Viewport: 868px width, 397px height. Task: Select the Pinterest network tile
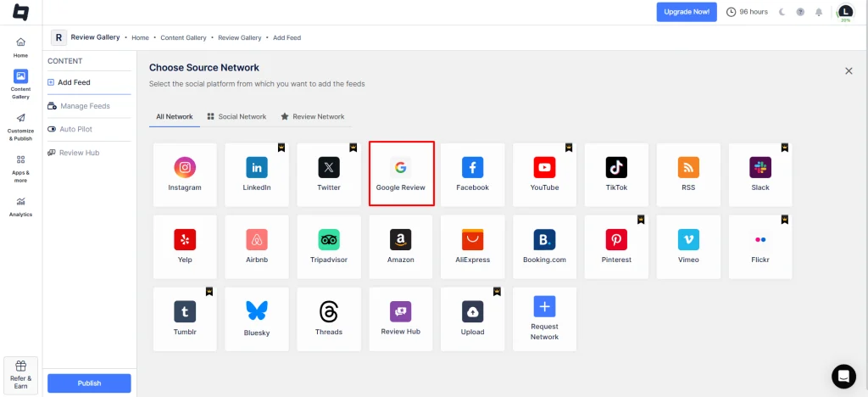pyautogui.click(x=616, y=246)
